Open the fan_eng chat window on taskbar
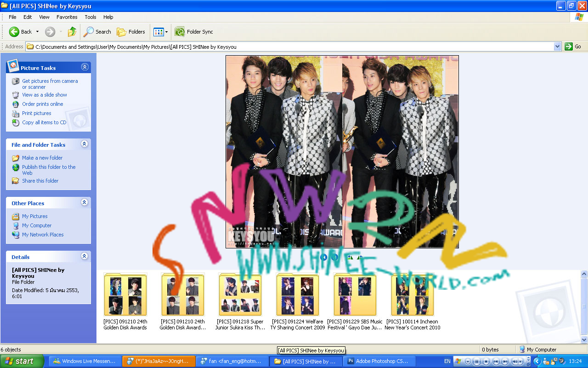 (x=232, y=362)
